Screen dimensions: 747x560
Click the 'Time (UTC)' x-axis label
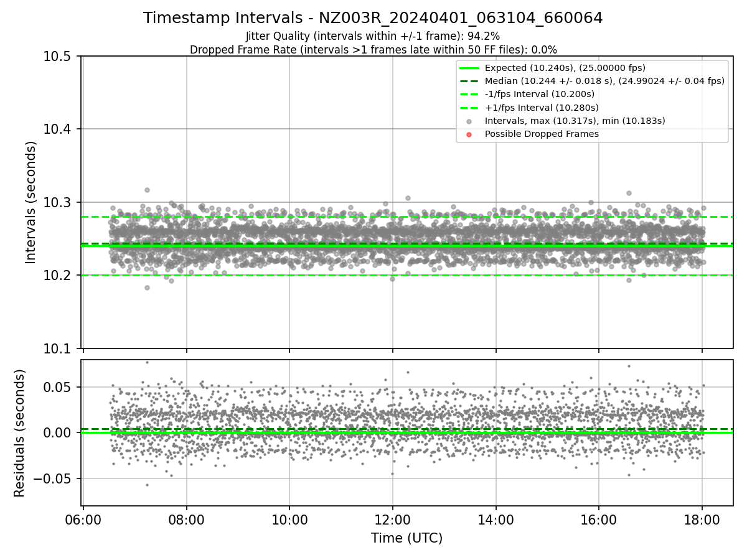[407, 538]
